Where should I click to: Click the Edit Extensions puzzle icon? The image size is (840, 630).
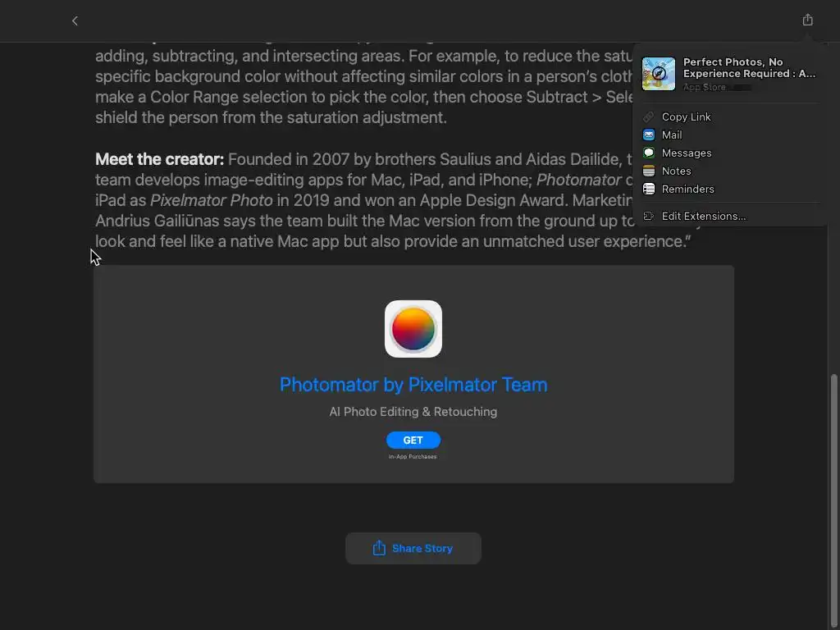tap(648, 216)
